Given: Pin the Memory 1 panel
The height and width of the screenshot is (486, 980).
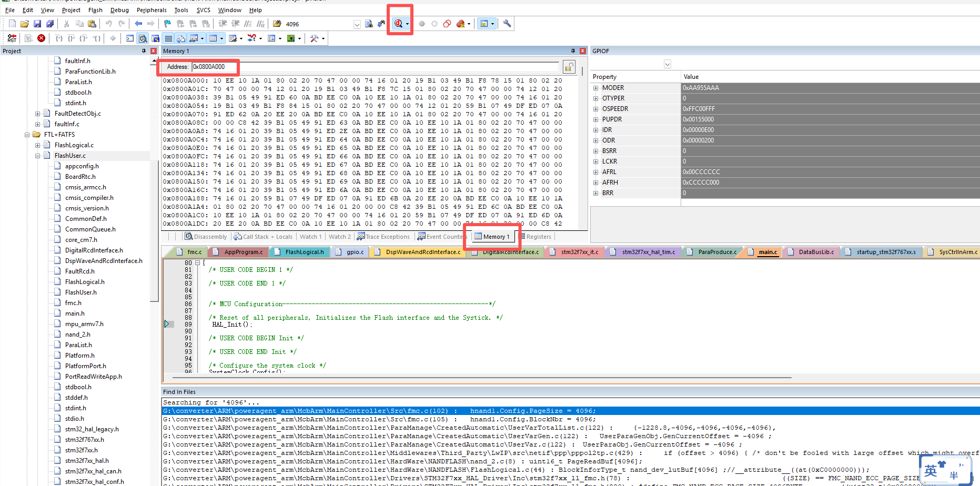Looking at the screenshot, I should tap(573, 51).
